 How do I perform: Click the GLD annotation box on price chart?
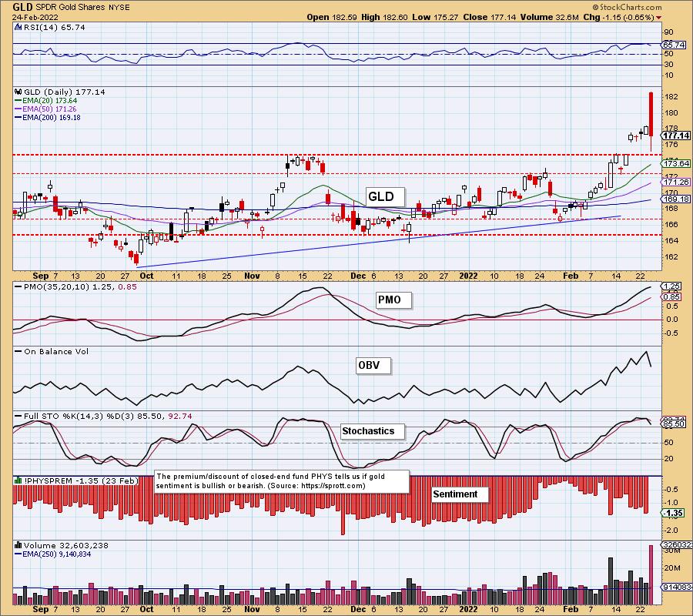386,196
